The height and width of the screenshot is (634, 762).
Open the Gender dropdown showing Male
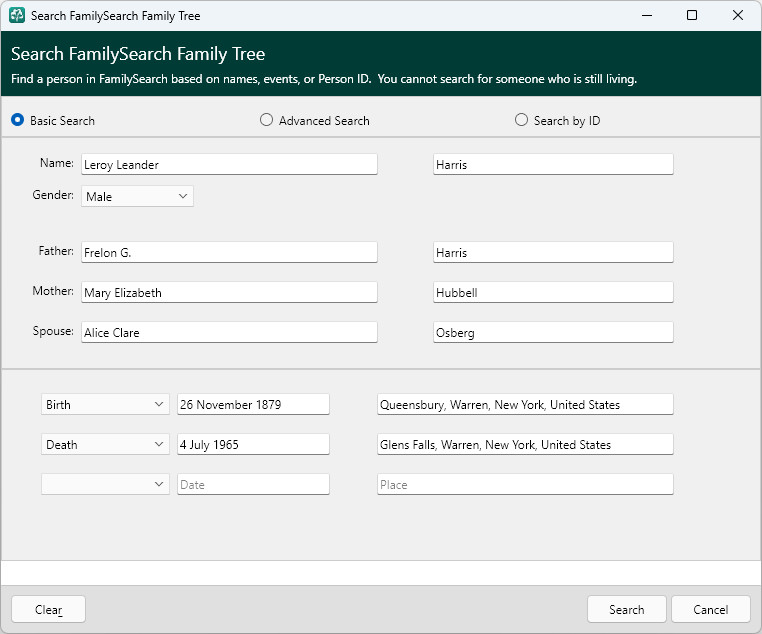[x=137, y=196]
